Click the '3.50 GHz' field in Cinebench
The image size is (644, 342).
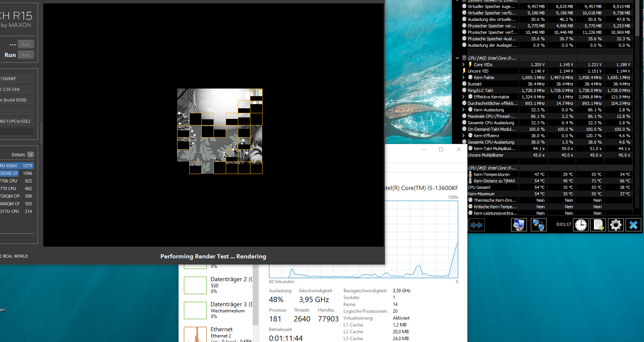coord(17,89)
